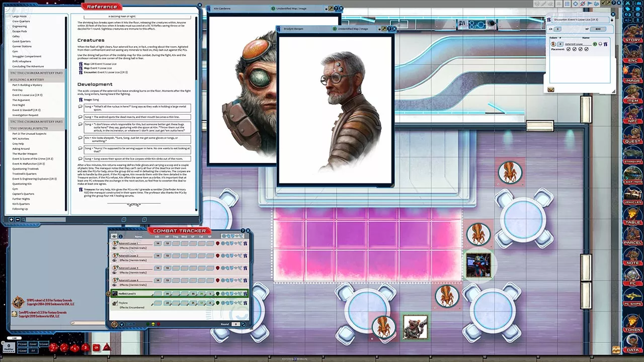Open the IMAGE sidebar button

point(632,74)
